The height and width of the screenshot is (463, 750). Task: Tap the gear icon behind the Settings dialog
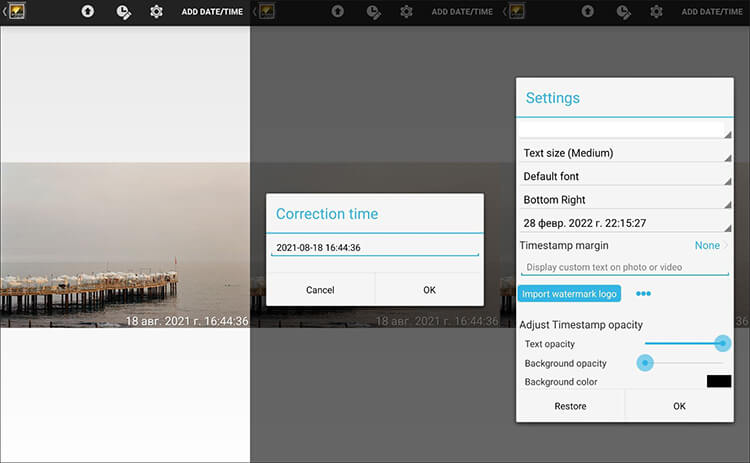[656, 11]
